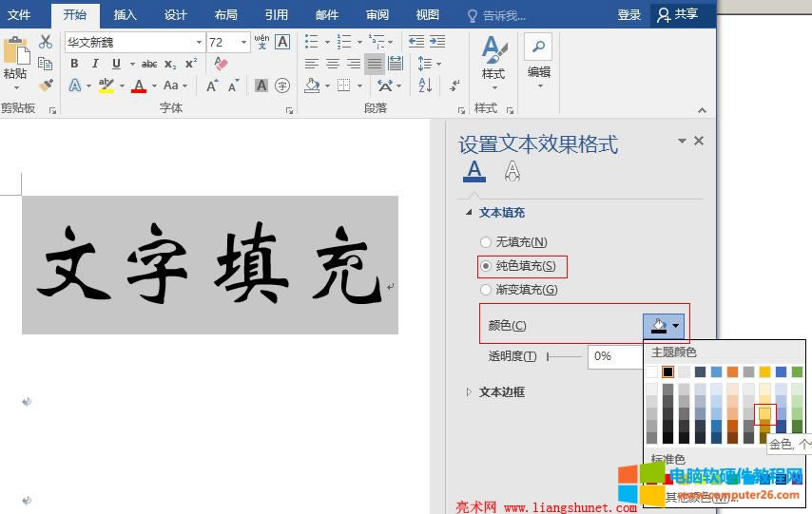Select the Text Fill & Outline icon
Screen dimensions: 812x514
tap(474, 170)
